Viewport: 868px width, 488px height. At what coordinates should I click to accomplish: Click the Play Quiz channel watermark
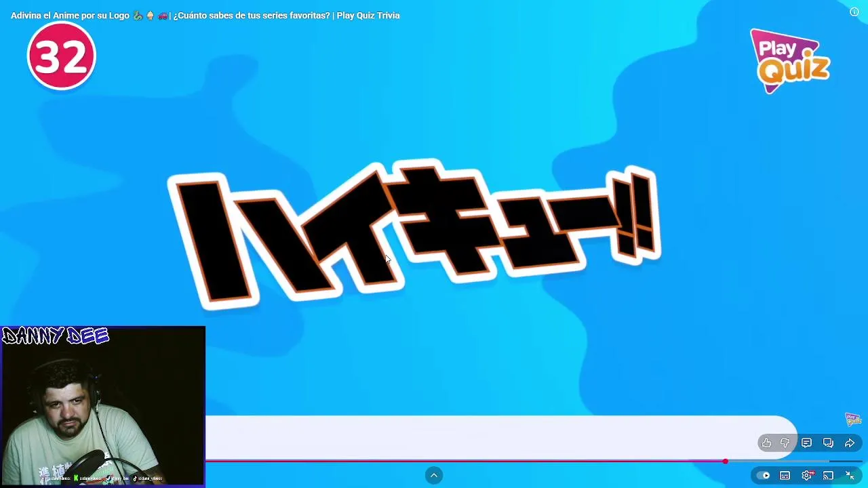click(x=853, y=420)
